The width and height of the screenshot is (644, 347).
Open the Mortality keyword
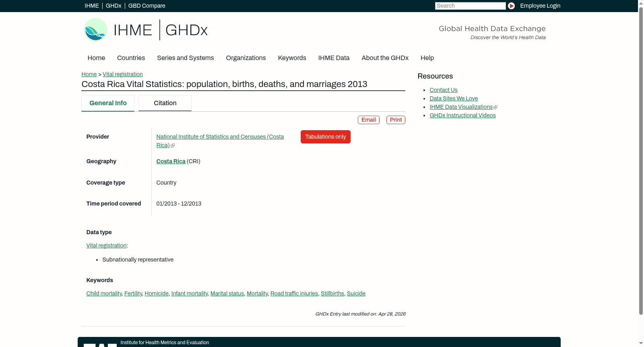point(257,293)
